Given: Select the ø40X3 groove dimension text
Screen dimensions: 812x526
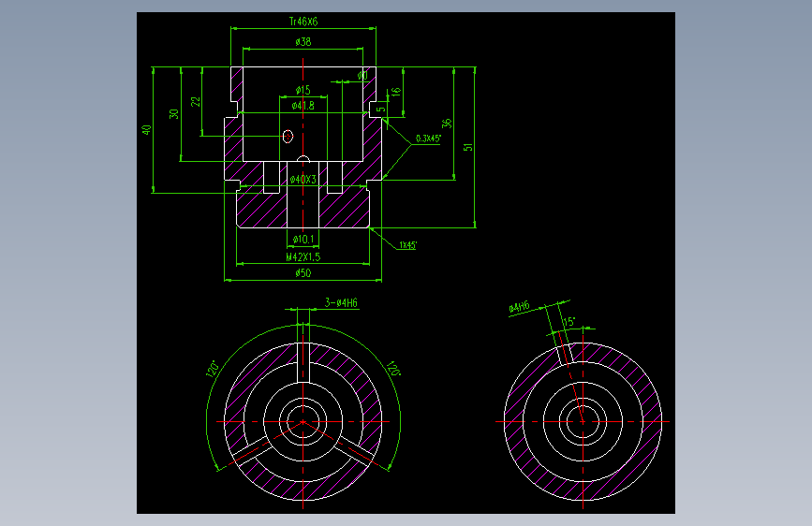Looking at the screenshot, I should click(x=303, y=180).
